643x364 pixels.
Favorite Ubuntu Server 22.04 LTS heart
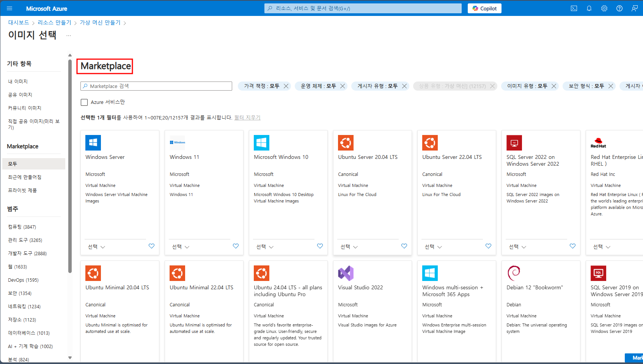coord(489,246)
